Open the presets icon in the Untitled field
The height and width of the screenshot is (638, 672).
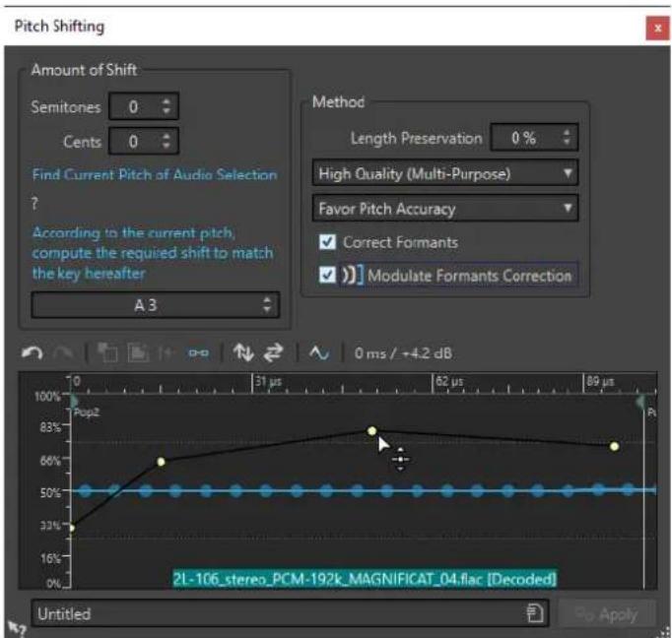pyautogui.click(x=535, y=613)
